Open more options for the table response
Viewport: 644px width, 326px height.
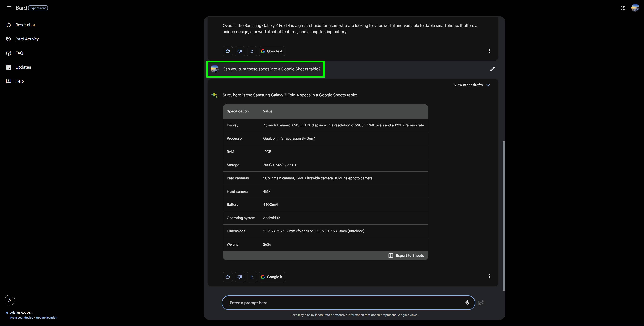coord(489,277)
